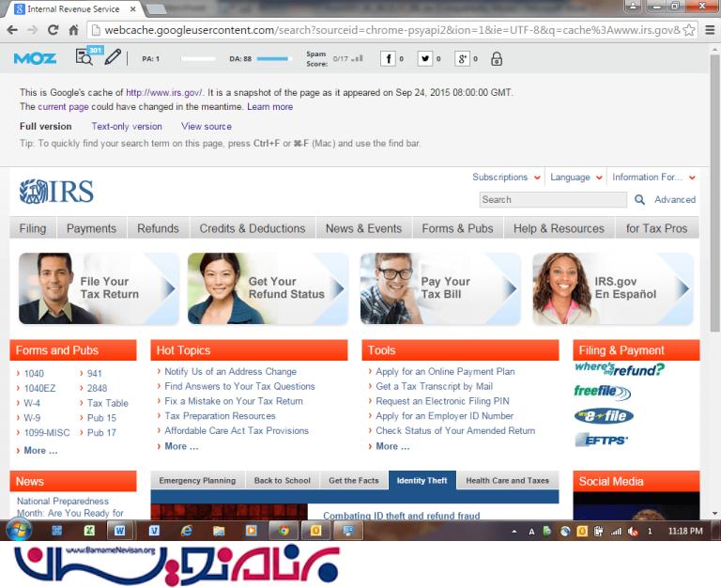The width and height of the screenshot is (721, 588).
Task: Open the Where's My Refund logo
Action: 620,368
